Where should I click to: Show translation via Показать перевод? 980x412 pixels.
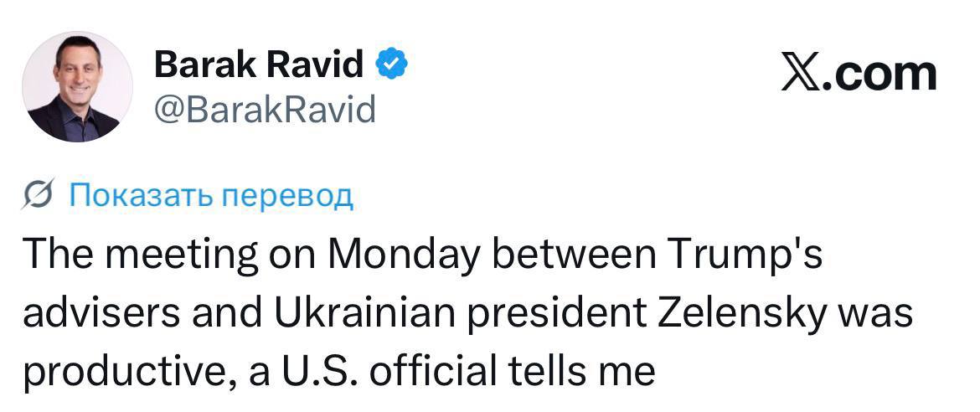pos(210,195)
